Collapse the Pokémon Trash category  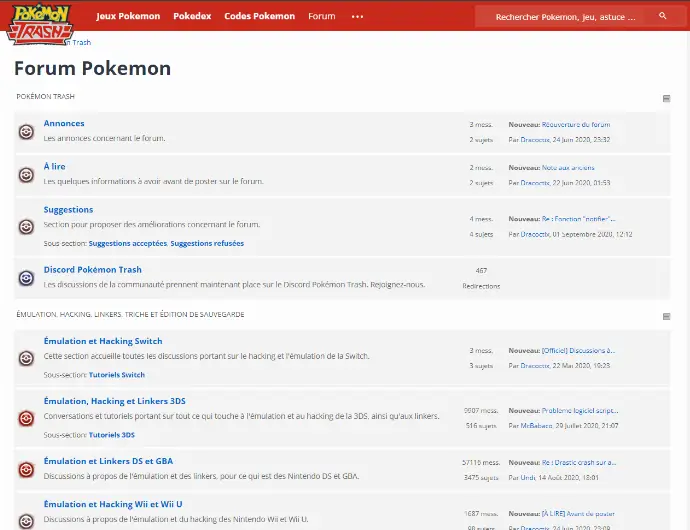666,98
